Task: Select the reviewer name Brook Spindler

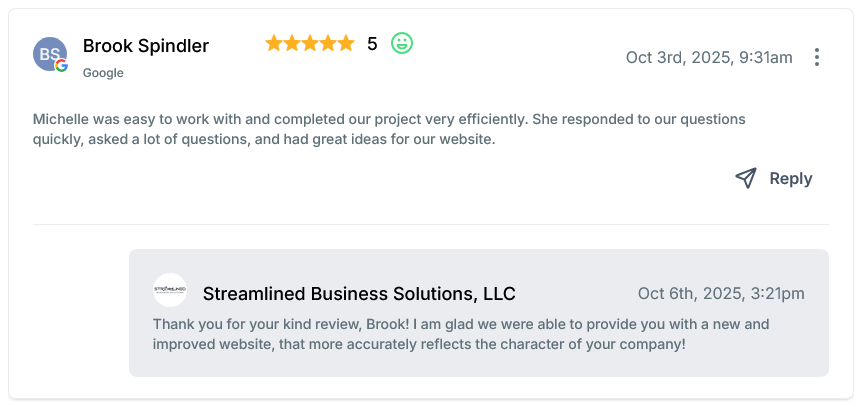Action: tap(146, 46)
